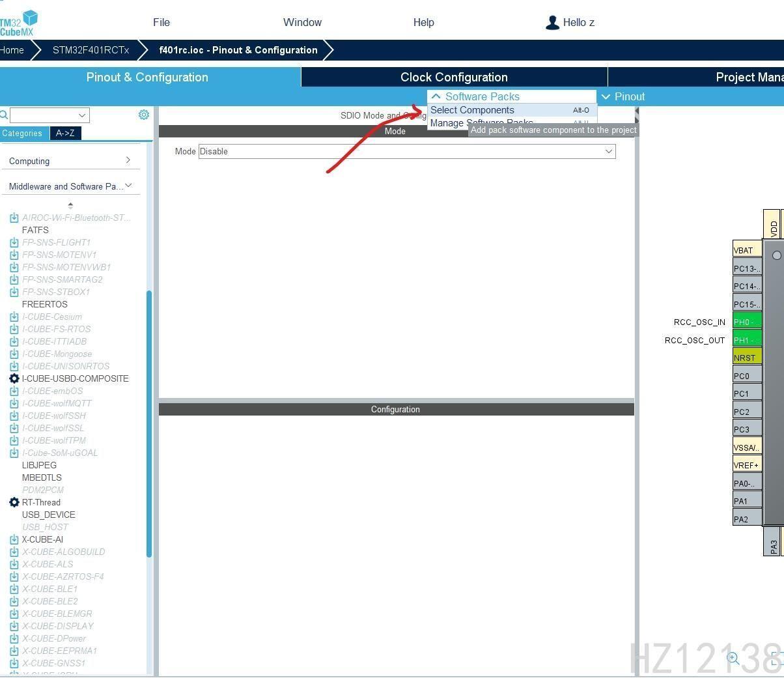Open the Help menu

[423, 22]
